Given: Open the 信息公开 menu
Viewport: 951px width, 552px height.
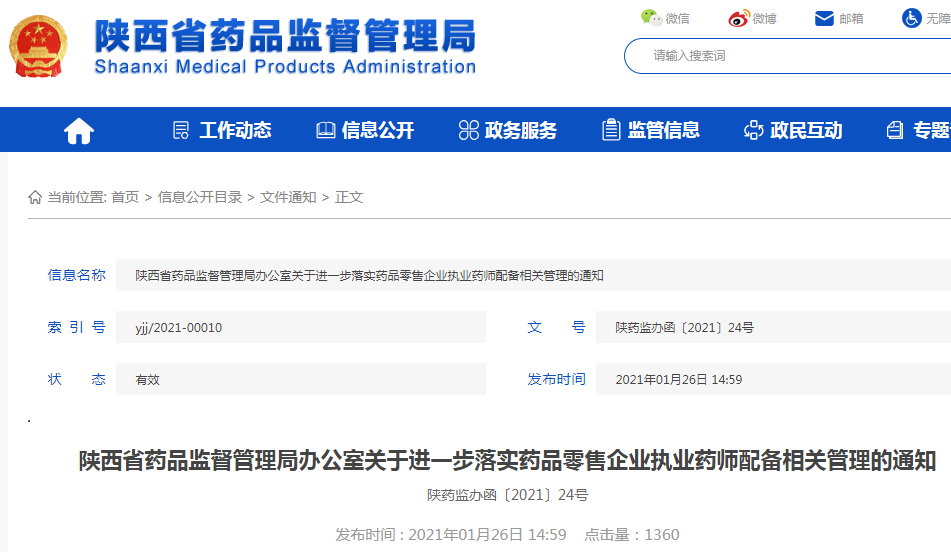Looking at the screenshot, I should point(378,130).
